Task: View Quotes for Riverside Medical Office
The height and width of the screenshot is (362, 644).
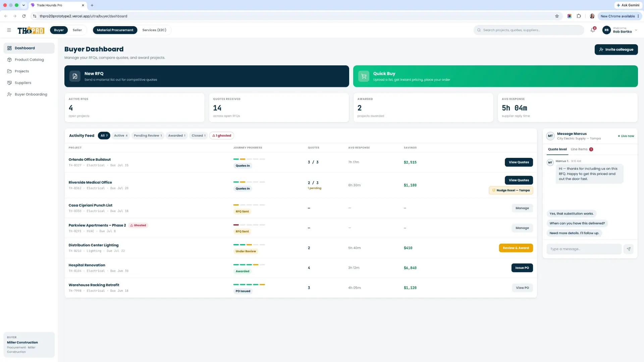Action: click(x=519, y=180)
